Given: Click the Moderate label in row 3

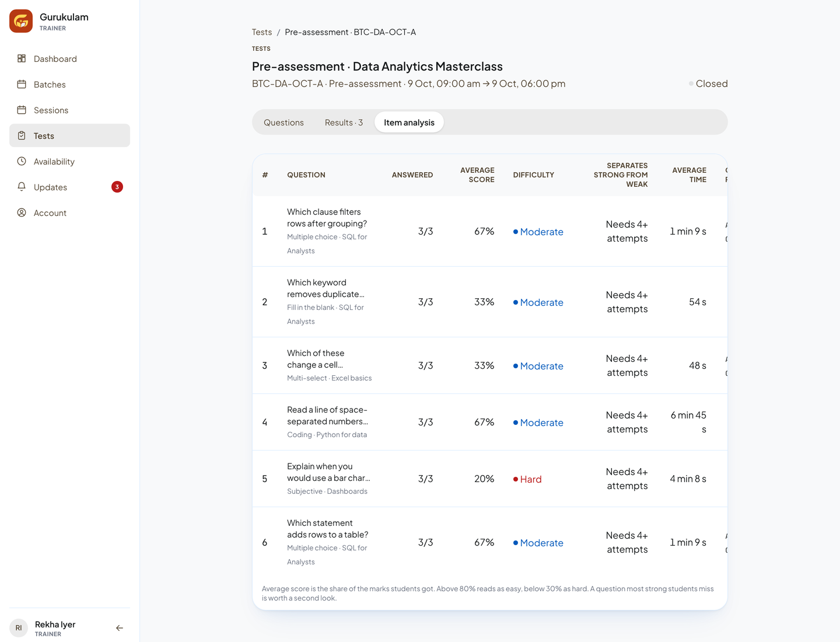Looking at the screenshot, I should click(538, 366).
